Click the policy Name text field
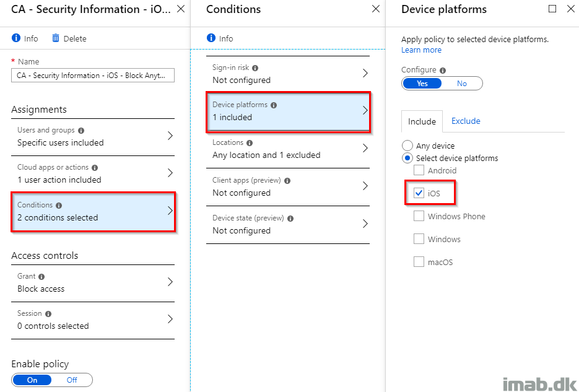The image size is (579, 392). click(x=93, y=76)
